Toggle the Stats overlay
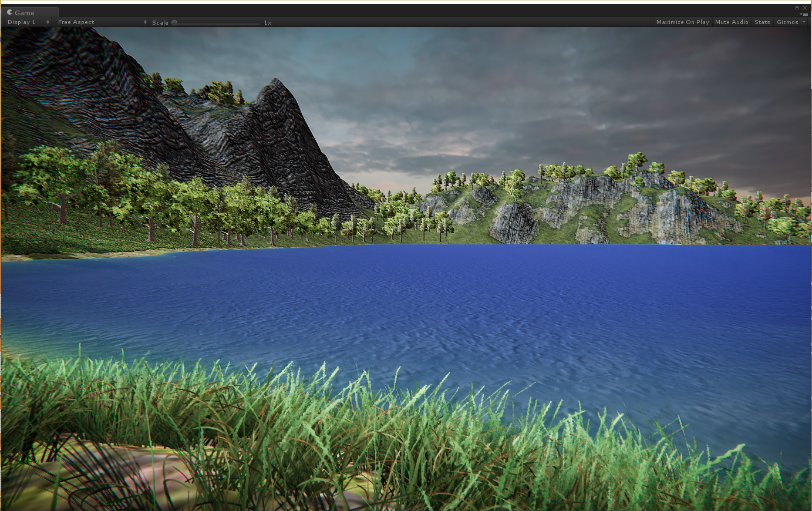The image size is (812, 511). pyautogui.click(x=762, y=22)
